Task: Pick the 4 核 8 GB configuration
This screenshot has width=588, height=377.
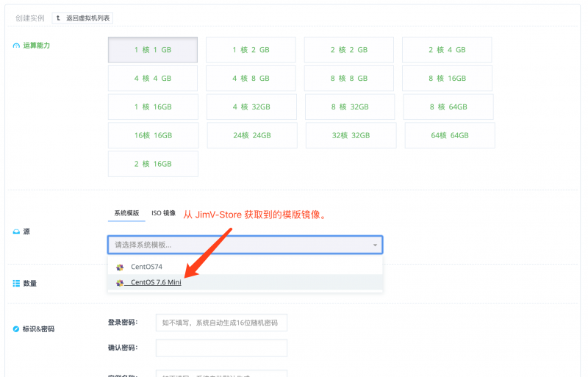Action: coord(251,79)
